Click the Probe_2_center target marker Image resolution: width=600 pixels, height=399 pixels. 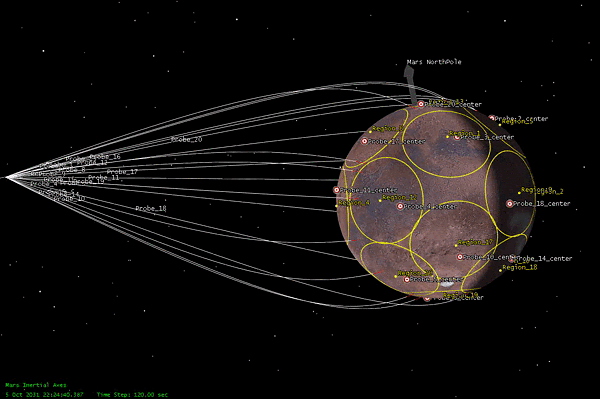[x=492, y=118]
